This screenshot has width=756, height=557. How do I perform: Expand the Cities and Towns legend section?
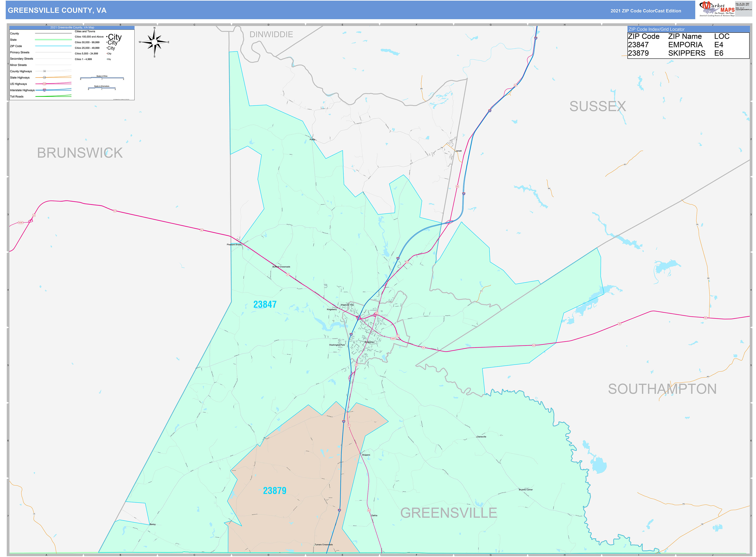(85, 31)
